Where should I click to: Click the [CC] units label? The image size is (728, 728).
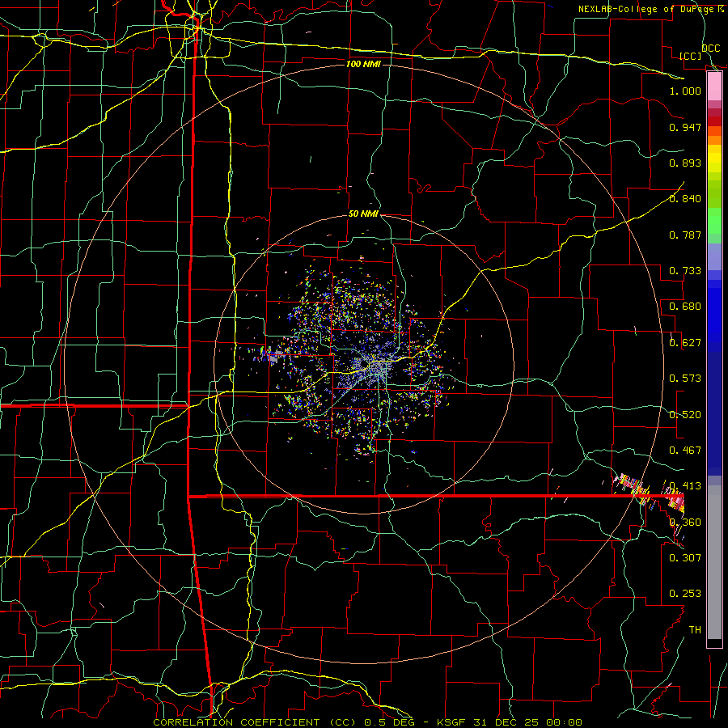click(691, 56)
